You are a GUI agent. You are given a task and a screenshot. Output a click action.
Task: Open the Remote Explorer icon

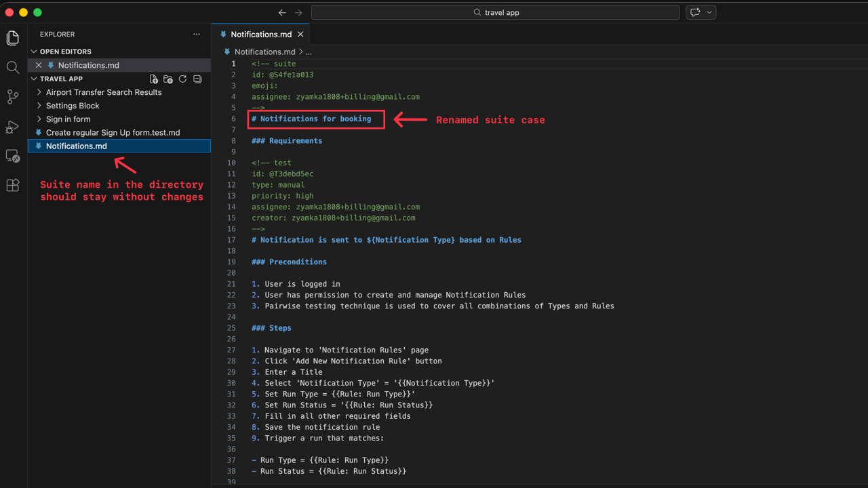12,156
